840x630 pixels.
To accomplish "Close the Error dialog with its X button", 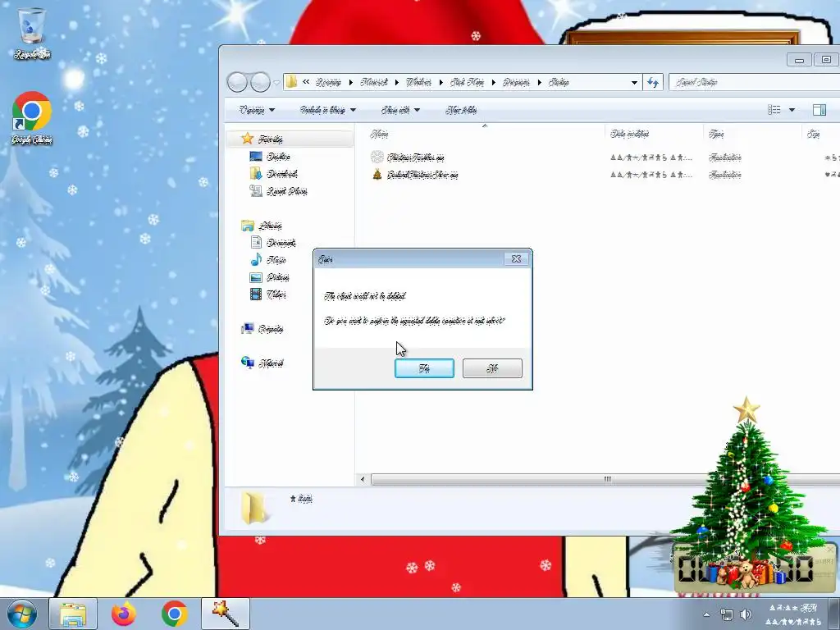I will [517, 258].
